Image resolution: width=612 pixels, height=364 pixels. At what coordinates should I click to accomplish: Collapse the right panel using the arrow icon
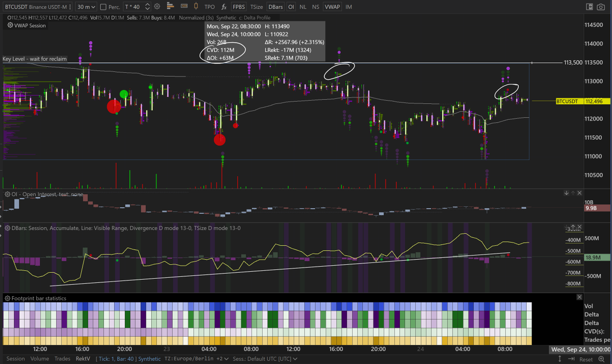[x=590, y=7]
